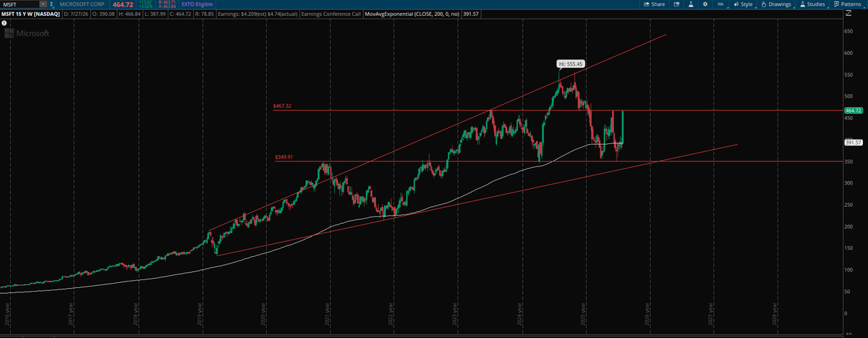Viewport: 868px width, 338px height.
Task: Click the EXTO Eligible label
Action: pyautogui.click(x=197, y=4)
